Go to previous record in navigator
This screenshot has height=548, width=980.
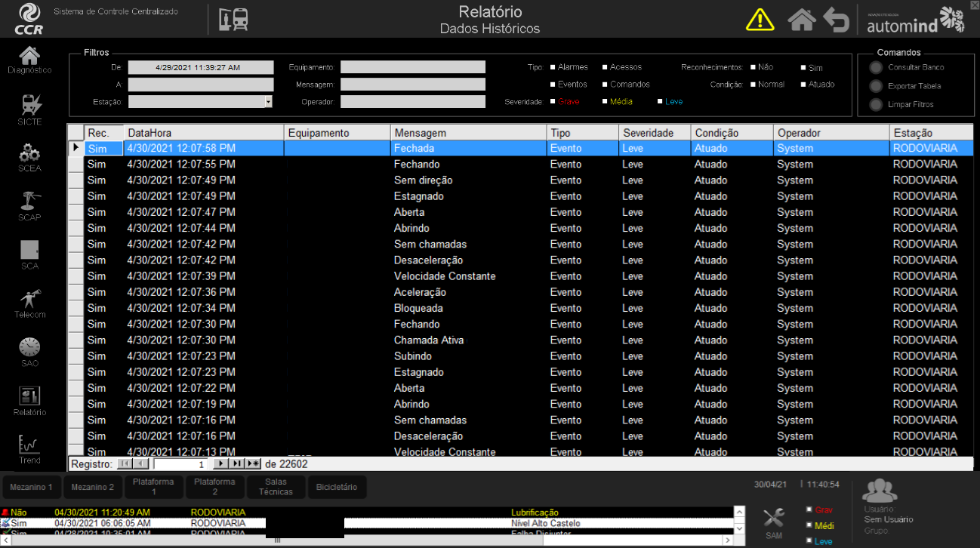[141, 464]
